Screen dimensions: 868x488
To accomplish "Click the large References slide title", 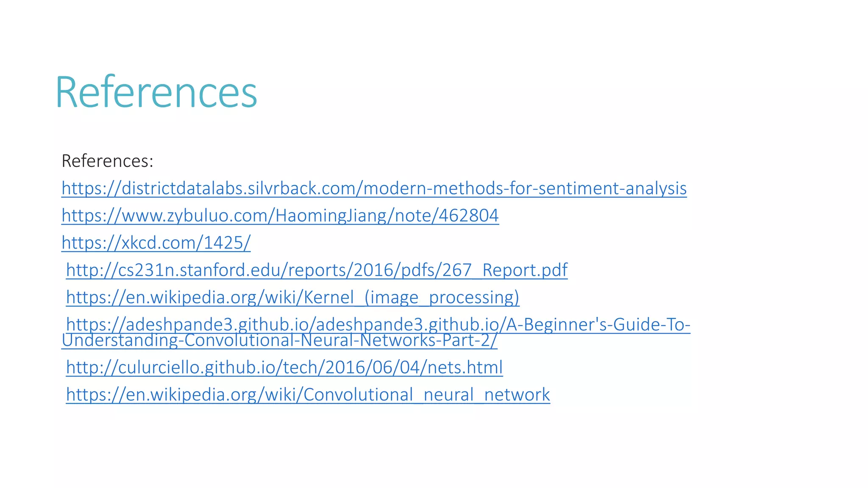I will [156, 91].
